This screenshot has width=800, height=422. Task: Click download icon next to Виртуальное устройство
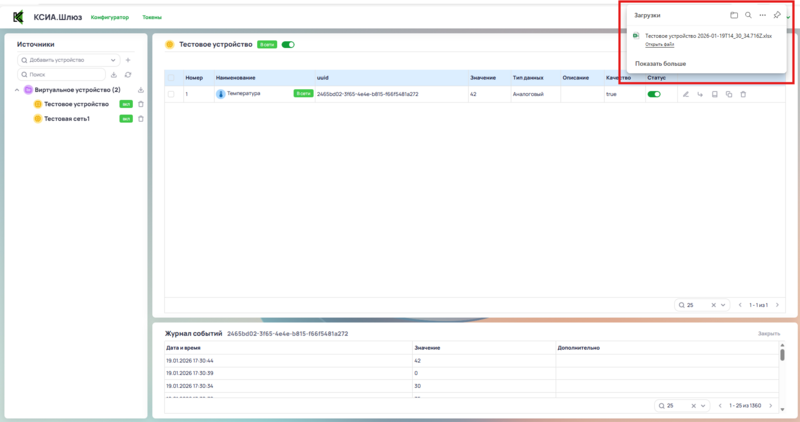pos(141,90)
